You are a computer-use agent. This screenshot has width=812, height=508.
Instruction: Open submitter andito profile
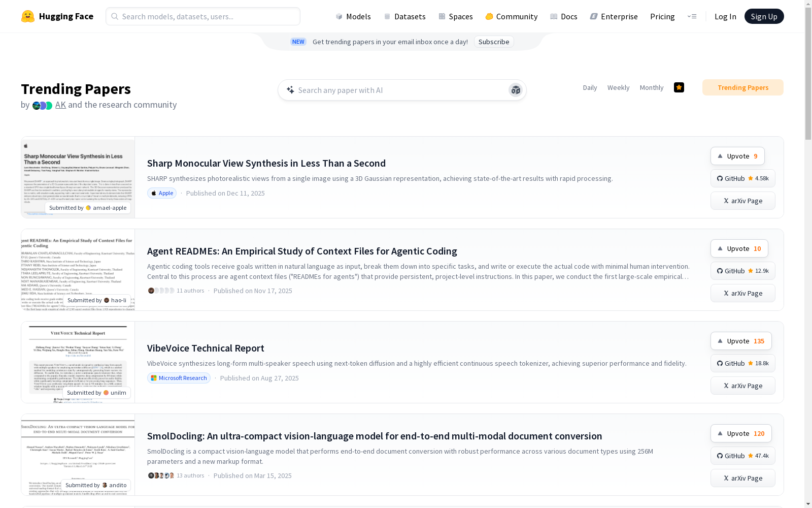coord(96,485)
